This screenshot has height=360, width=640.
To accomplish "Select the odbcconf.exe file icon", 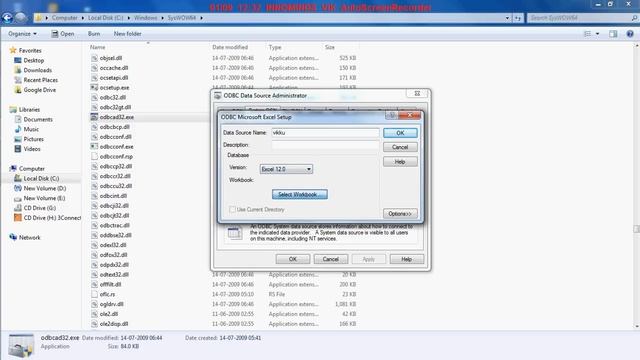I will (x=94, y=147).
